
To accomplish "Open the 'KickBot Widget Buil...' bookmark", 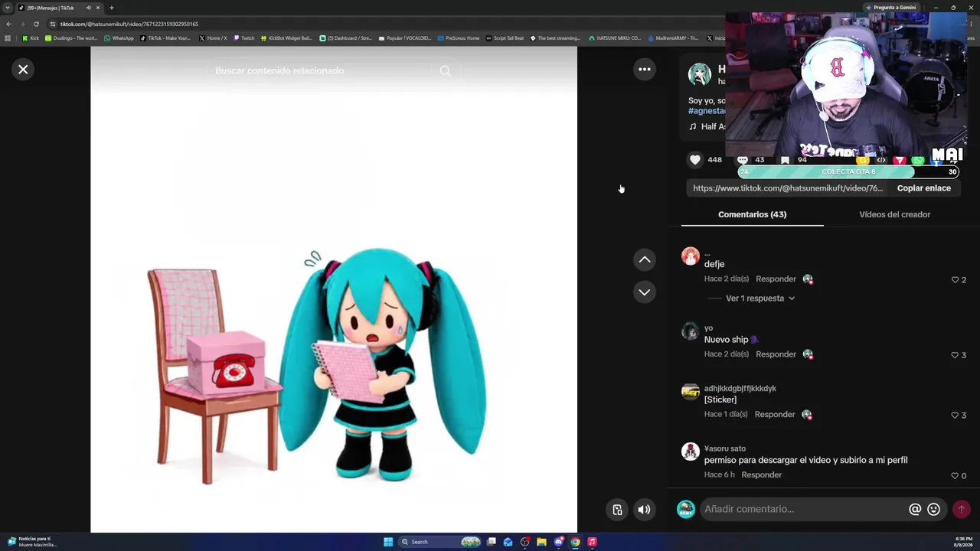I will click(286, 38).
